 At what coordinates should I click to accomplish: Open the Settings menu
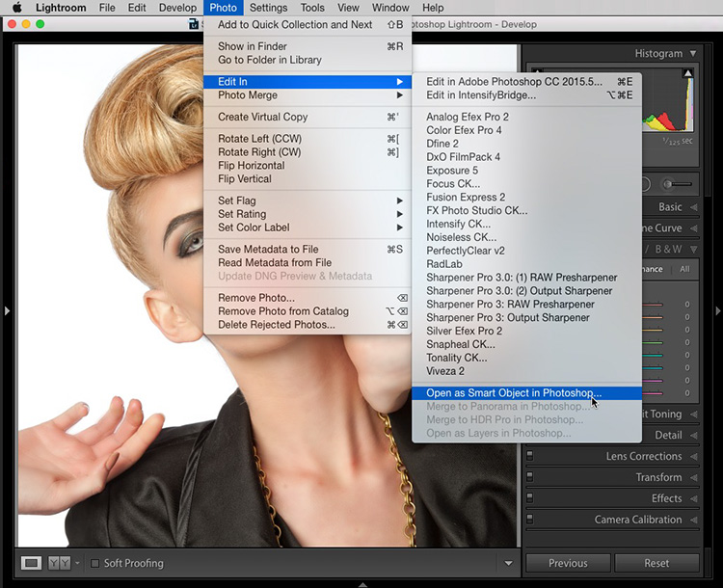[x=268, y=8]
